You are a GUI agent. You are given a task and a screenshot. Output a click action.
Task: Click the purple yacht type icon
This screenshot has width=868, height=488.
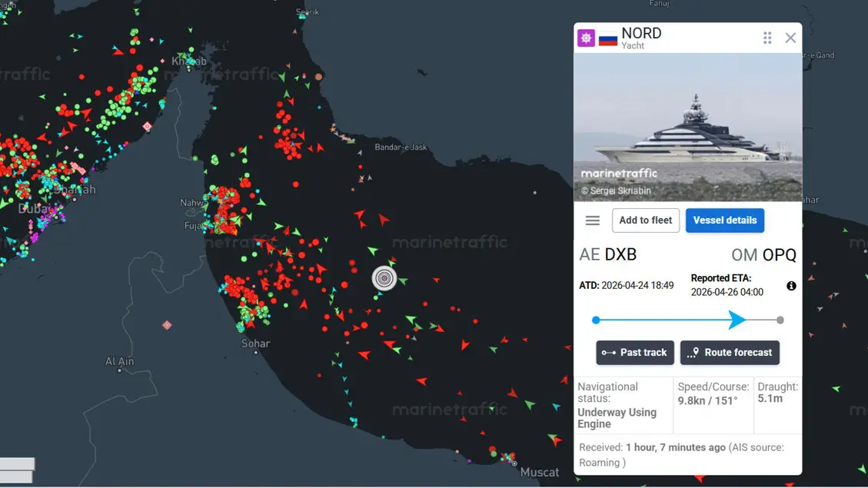[586, 38]
